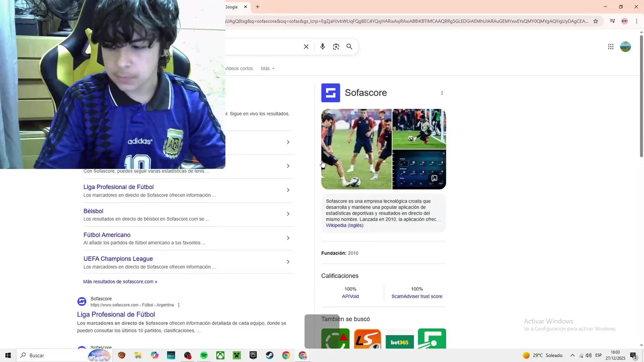Open the Chrome media controls icon

click(612, 21)
